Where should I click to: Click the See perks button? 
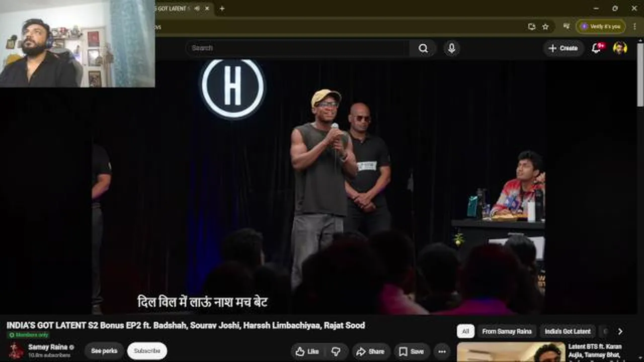tap(104, 351)
